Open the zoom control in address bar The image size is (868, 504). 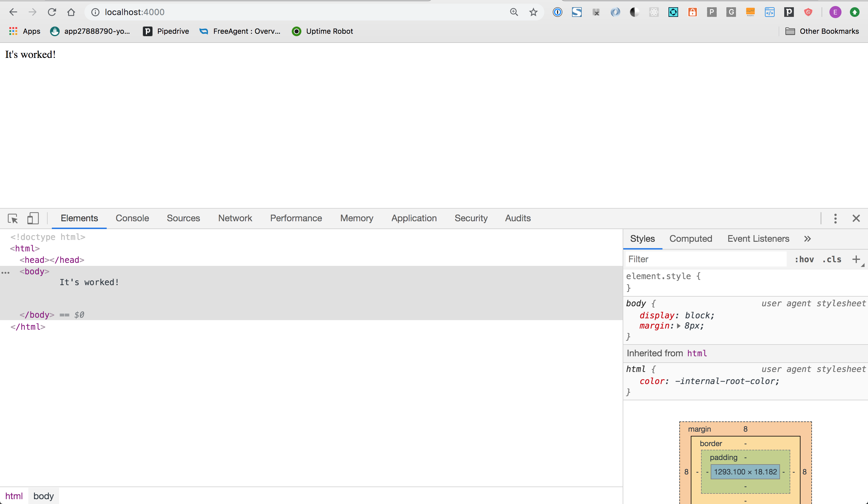514,12
